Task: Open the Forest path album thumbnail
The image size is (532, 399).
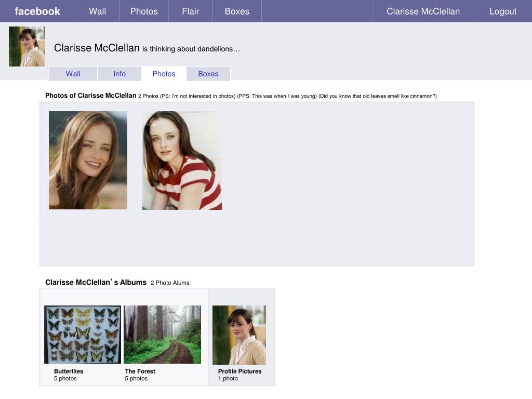Action: pos(162,335)
